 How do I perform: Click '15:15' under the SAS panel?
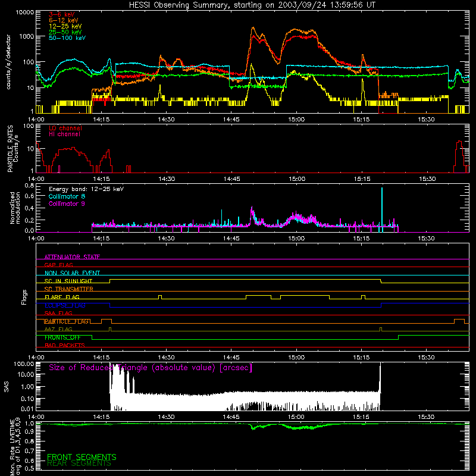pyautogui.click(x=361, y=417)
